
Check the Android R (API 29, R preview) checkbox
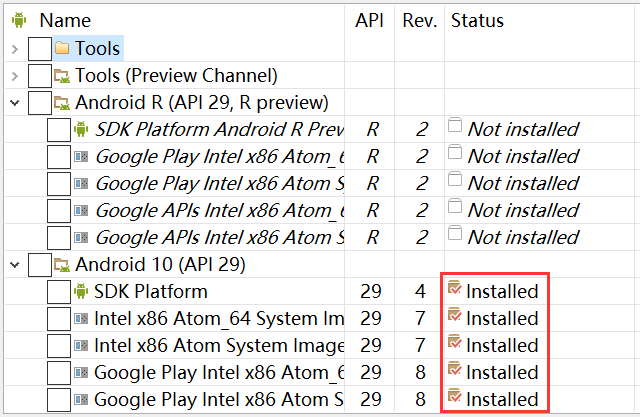pos(39,102)
